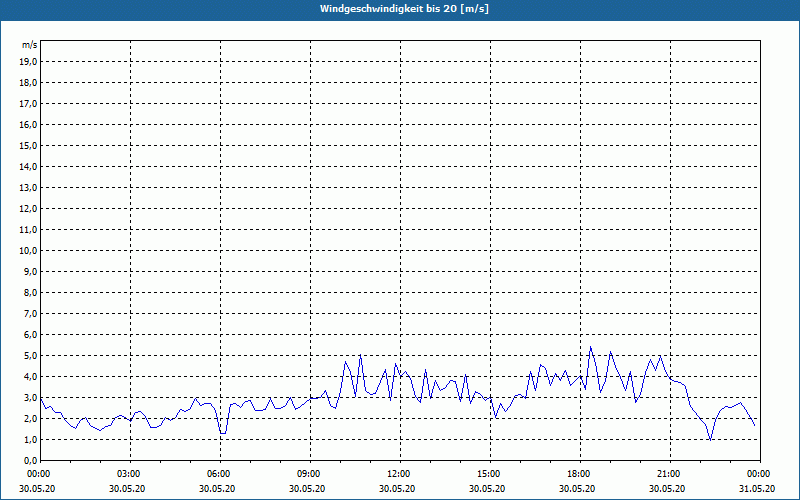Viewport: 800px width, 500px height.
Task: Select the '17,0' y-axis label
Action: (x=29, y=104)
